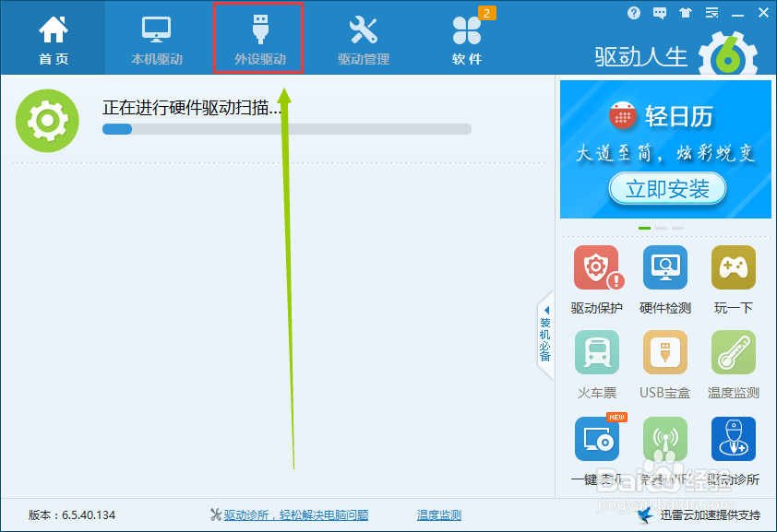Open the skin shirt icon
777x532 pixels.
(686, 13)
